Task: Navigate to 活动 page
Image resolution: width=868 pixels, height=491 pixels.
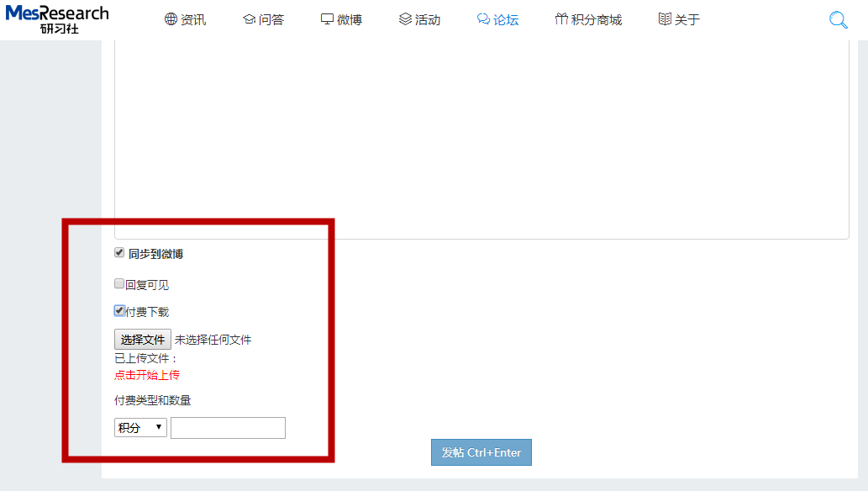Action: point(419,19)
